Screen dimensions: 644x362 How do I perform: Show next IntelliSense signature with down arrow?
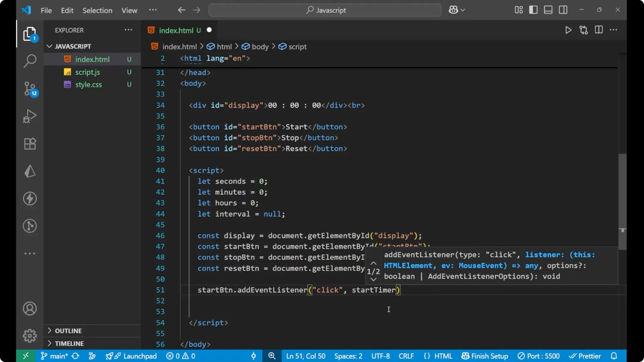coord(373,280)
